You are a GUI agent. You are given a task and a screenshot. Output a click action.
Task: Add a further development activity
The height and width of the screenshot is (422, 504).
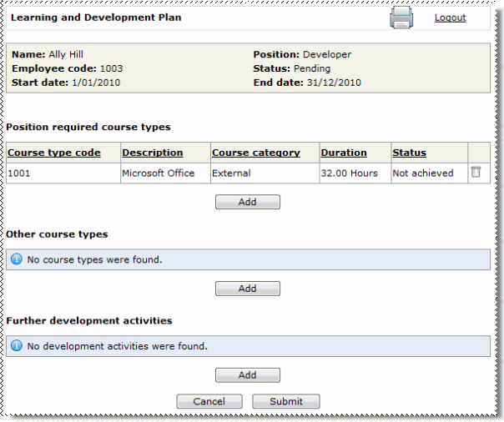[x=248, y=375]
